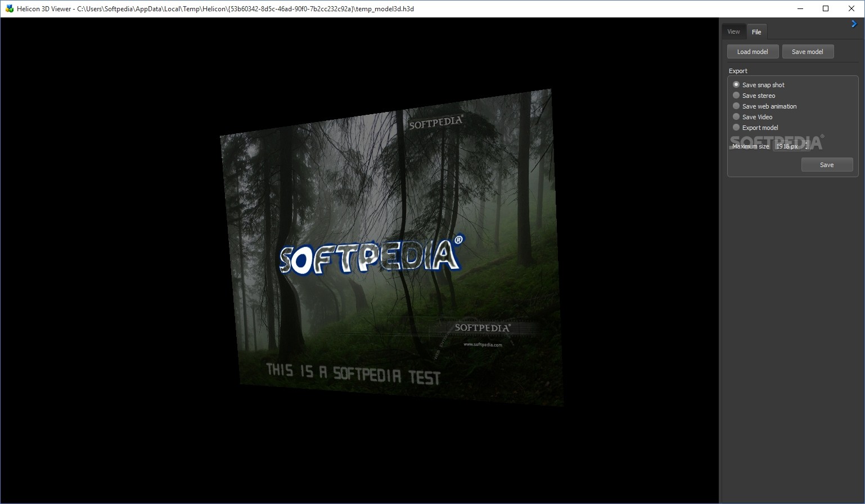Click the Maximum size value field
Viewport: 865px width, 504px height.
[789, 146]
